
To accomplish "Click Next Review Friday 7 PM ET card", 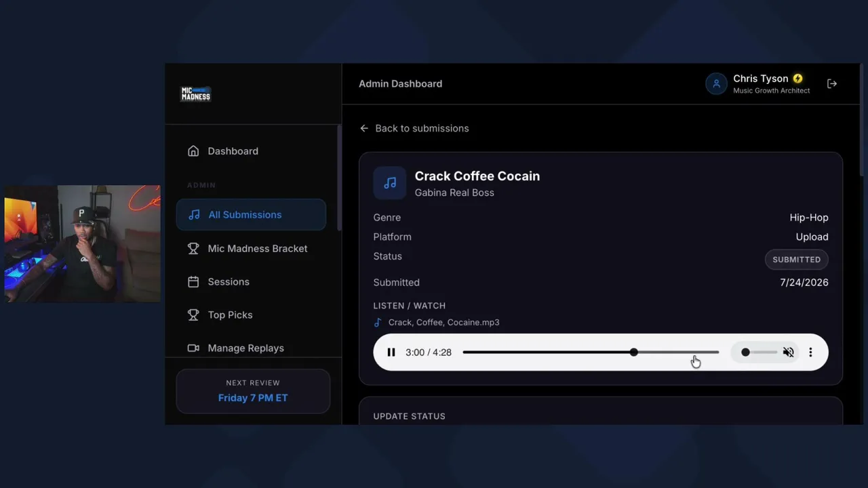I will click(x=253, y=391).
